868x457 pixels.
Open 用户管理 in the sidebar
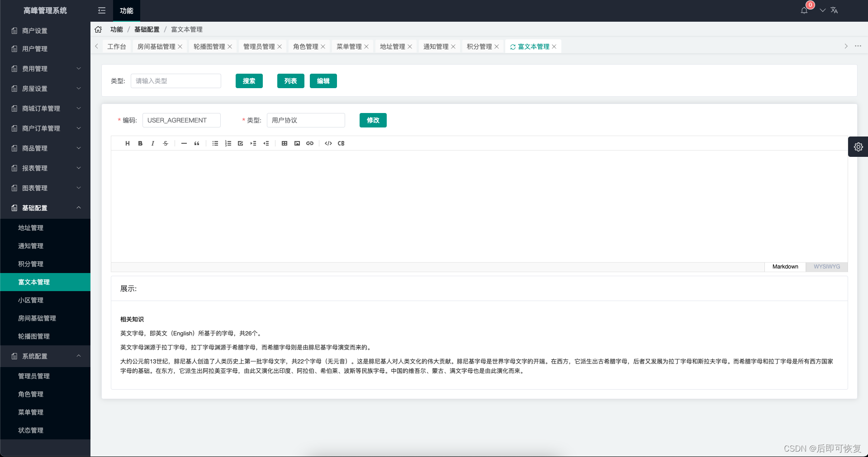[45, 49]
